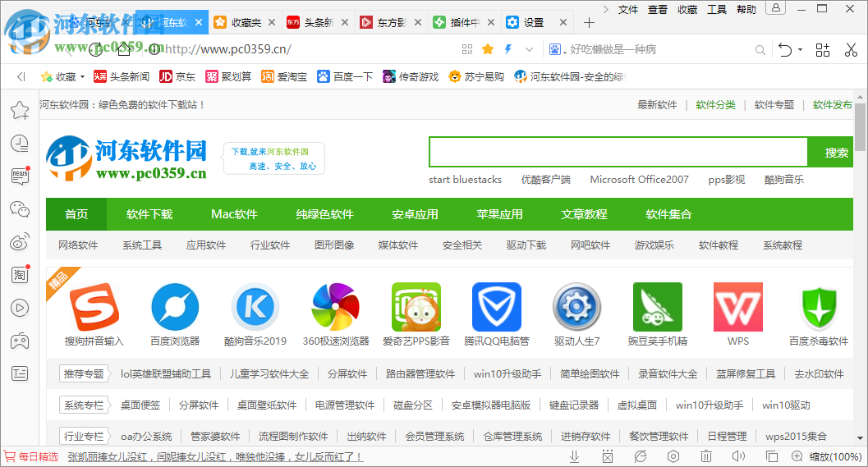Switch to the 收藏夹 tab

[244, 23]
